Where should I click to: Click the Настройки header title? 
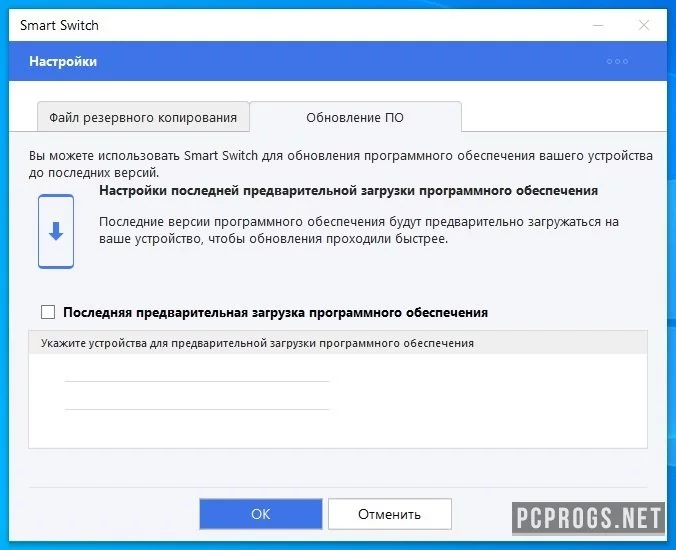63,62
